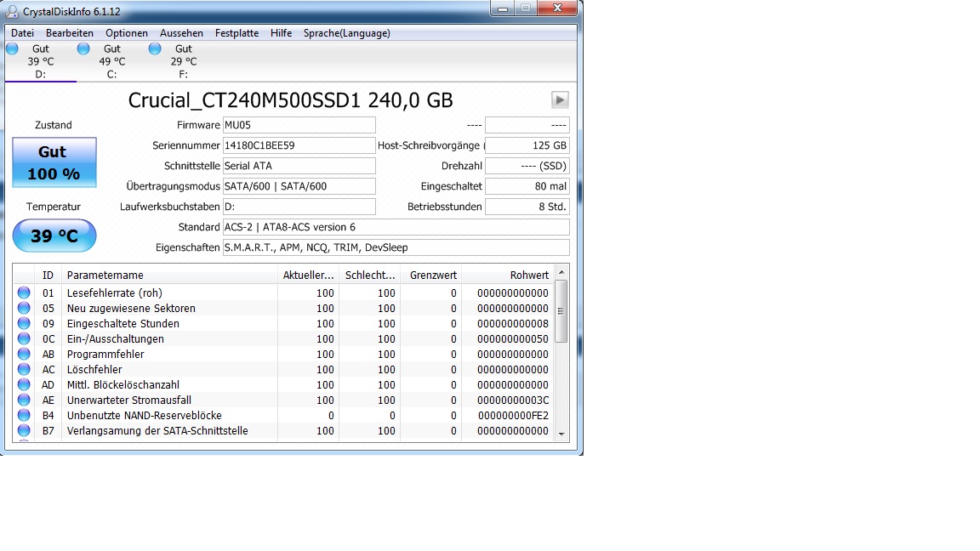Click status orb for Neu zugewiesene Sektoren
Viewport: 980px width, 551px height.
pyautogui.click(x=24, y=308)
